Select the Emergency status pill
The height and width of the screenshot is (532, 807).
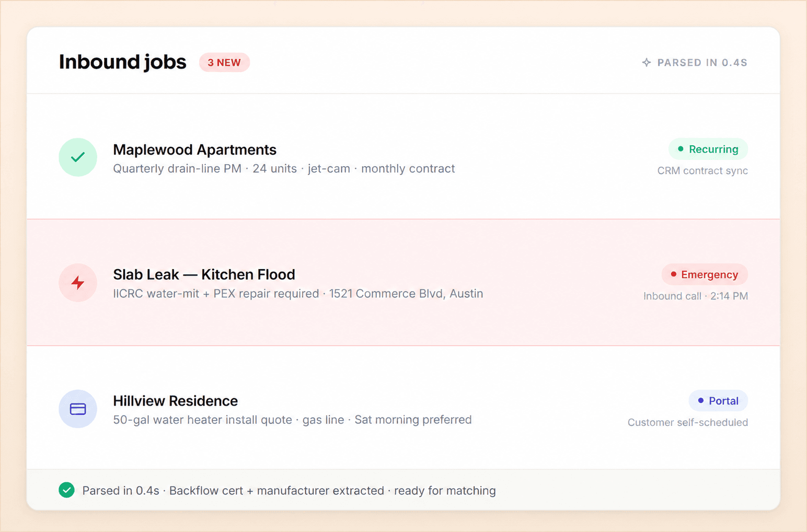click(x=705, y=275)
